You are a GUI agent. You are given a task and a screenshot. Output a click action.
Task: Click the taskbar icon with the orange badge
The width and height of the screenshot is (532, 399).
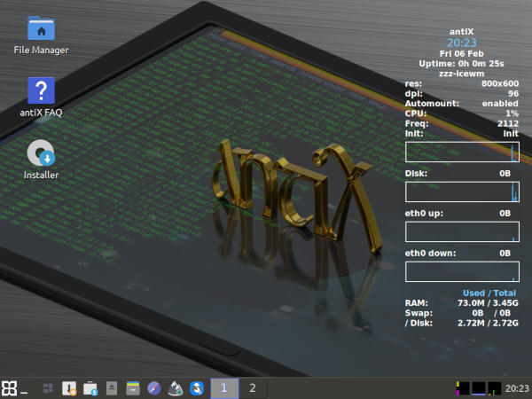[68, 387]
